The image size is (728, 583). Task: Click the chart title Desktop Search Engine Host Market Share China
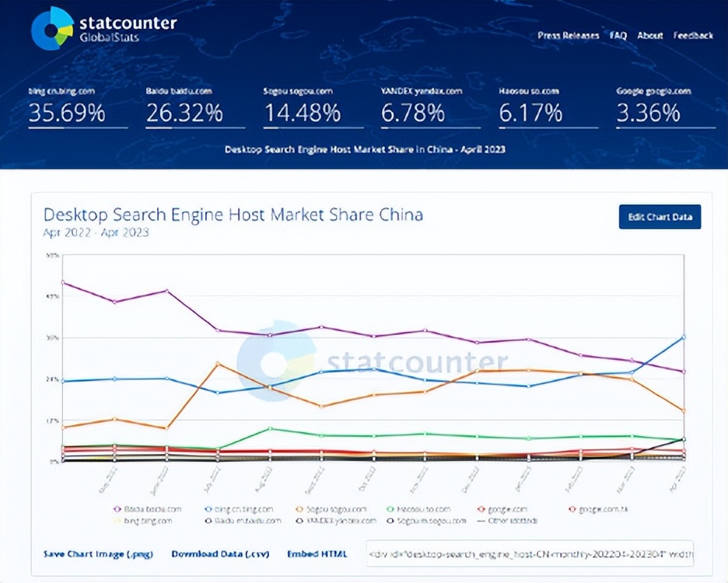tap(233, 215)
